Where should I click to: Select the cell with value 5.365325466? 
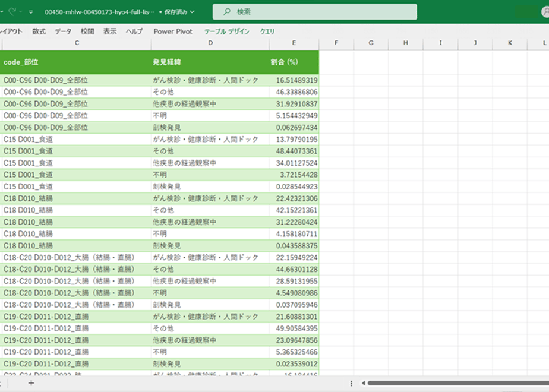tap(294, 352)
